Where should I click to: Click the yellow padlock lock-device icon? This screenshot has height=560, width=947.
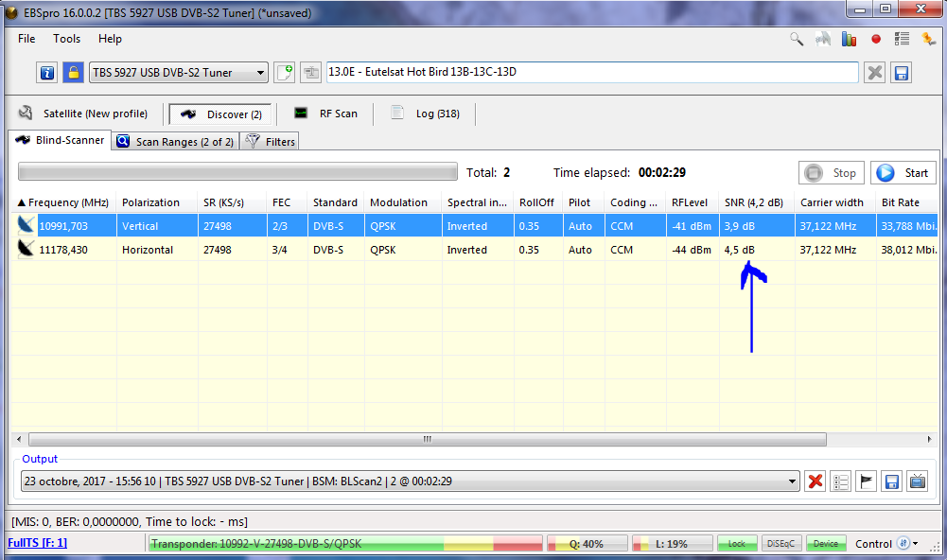73,73
